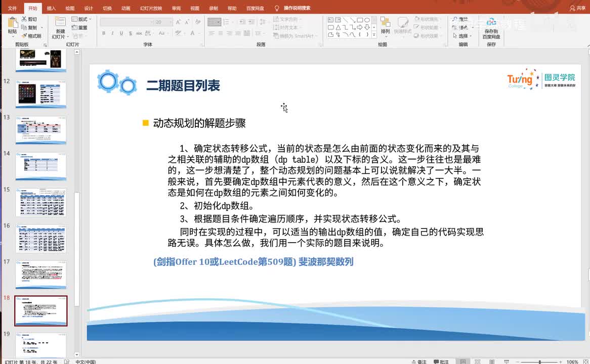Viewport: 590px width, 364px height.
Task: Click the Copy (复制) icon
Action: tap(24, 27)
